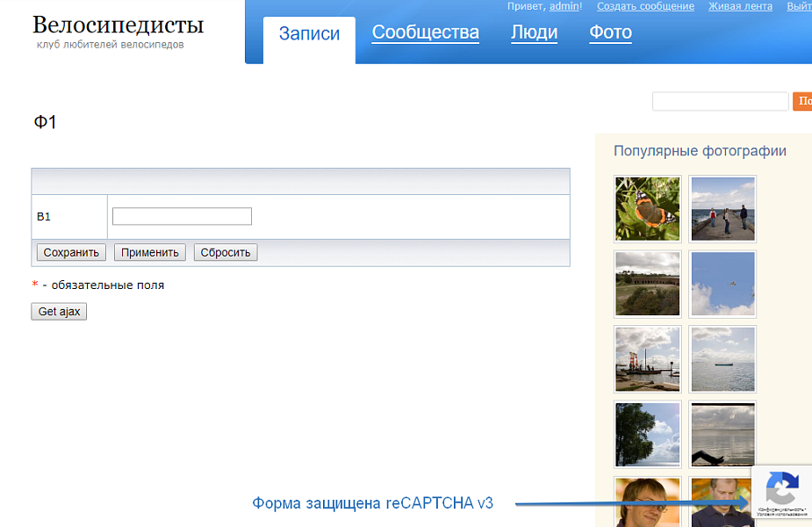
Task: View the boat on the sea thumbnail
Action: pos(722,358)
